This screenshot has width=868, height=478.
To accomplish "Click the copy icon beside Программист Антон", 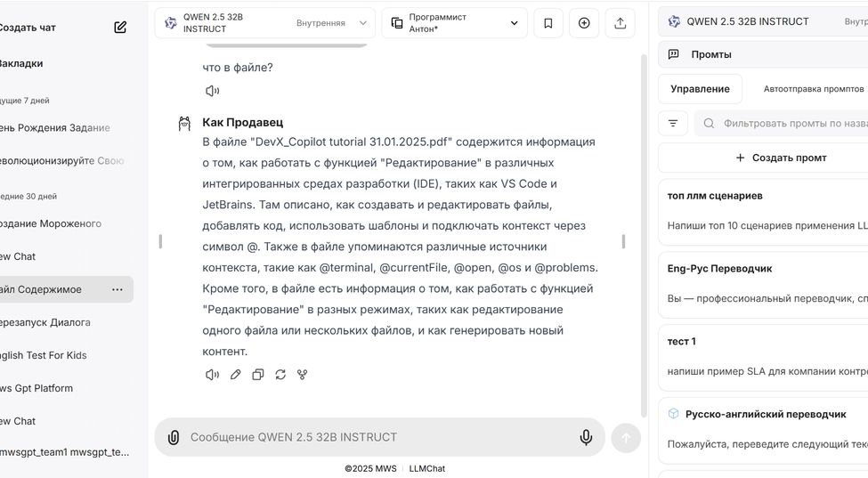I will click(x=397, y=23).
